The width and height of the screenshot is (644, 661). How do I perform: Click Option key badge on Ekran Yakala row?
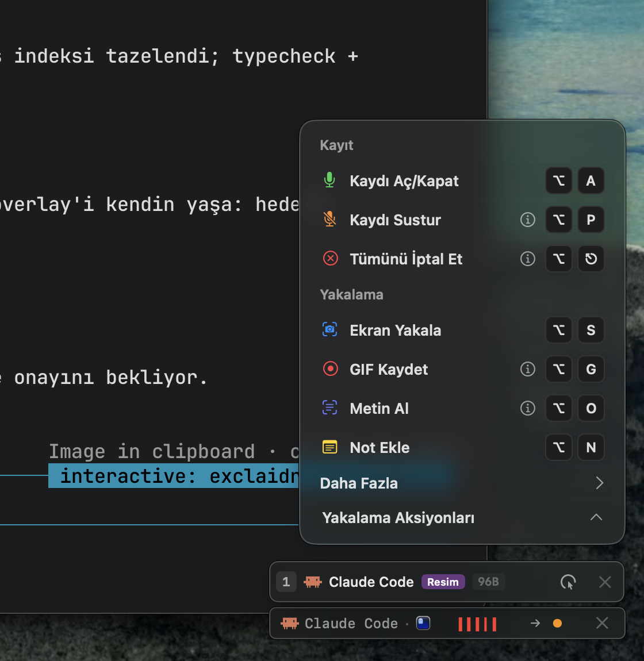point(559,330)
